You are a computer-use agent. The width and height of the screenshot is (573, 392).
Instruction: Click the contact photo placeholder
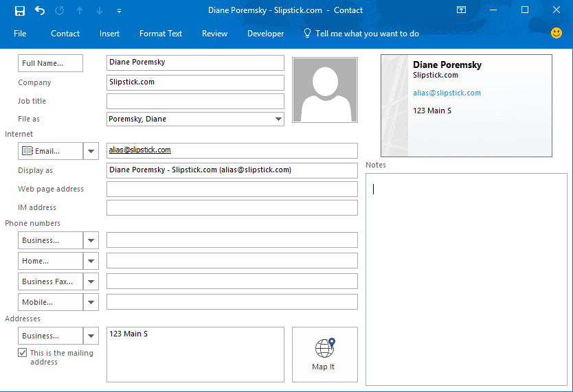[325, 90]
